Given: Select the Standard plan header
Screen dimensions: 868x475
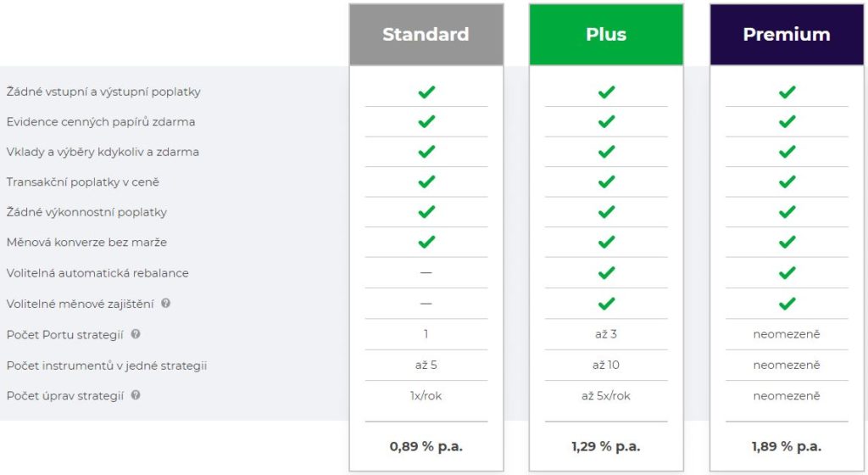Looking at the screenshot, I should point(426,34).
